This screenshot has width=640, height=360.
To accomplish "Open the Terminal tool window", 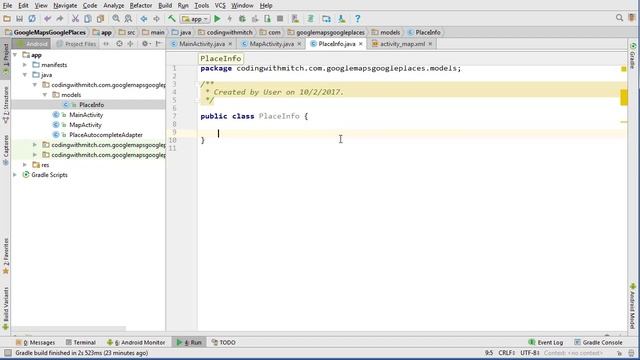I will point(80,342).
